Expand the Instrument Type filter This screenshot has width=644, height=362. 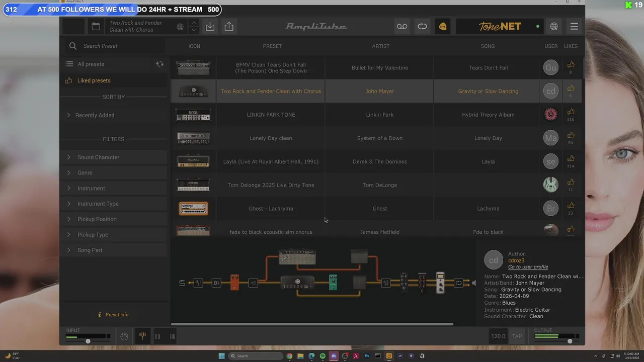[114, 204]
